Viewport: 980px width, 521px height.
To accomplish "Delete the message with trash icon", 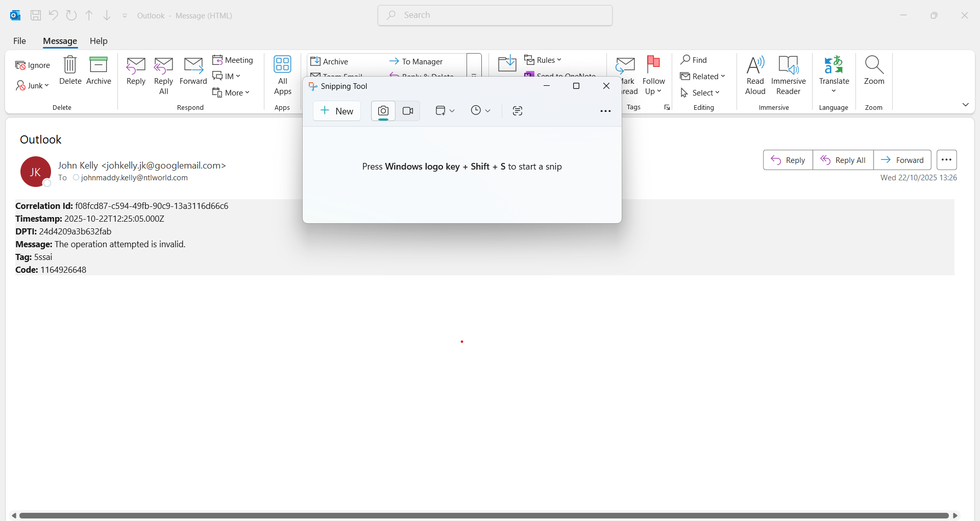I will (x=70, y=71).
